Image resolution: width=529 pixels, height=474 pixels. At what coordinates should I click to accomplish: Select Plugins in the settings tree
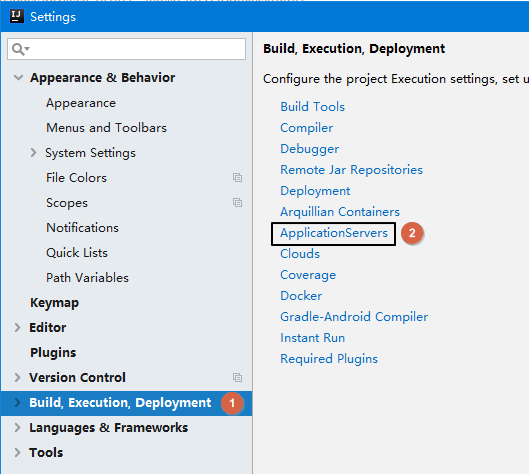point(53,353)
